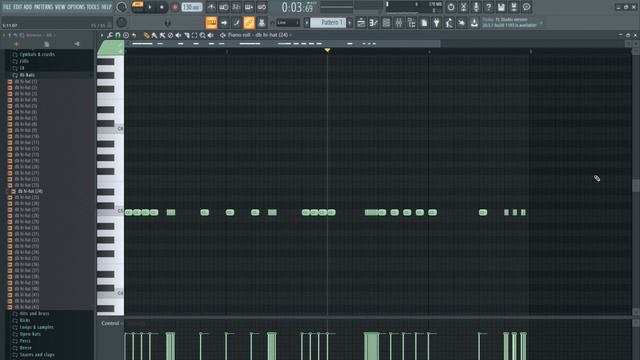Open the FILE menu

7,7
